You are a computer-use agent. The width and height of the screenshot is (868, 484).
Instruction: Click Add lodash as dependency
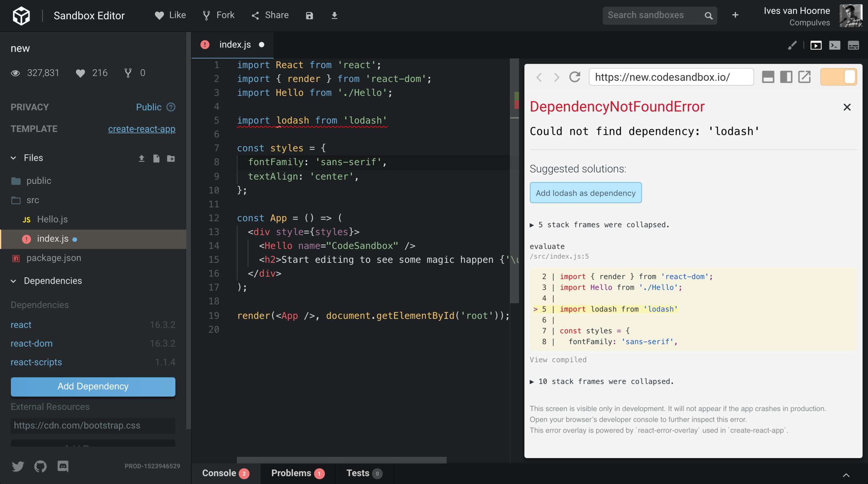point(585,193)
